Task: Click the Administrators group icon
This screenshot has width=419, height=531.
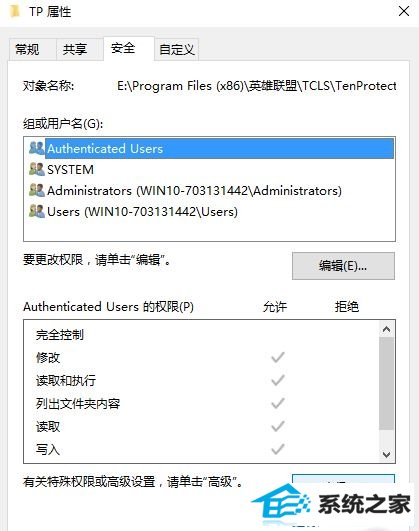Action: click(x=37, y=190)
